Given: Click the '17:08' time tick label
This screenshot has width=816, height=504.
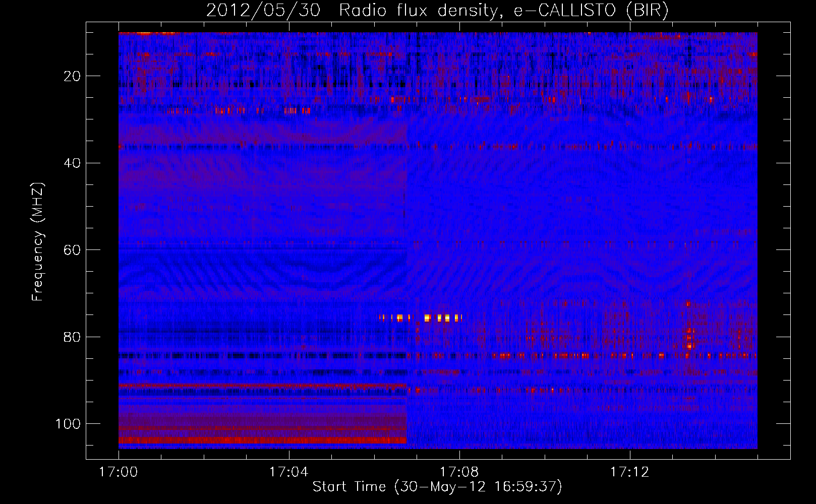Looking at the screenshot, I should [x=459, y=472].
